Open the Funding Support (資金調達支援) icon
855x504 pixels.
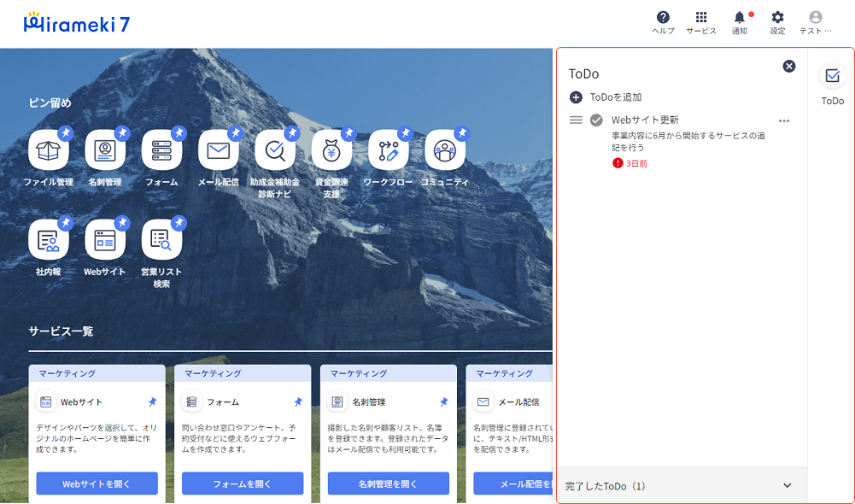click(331, 151)
